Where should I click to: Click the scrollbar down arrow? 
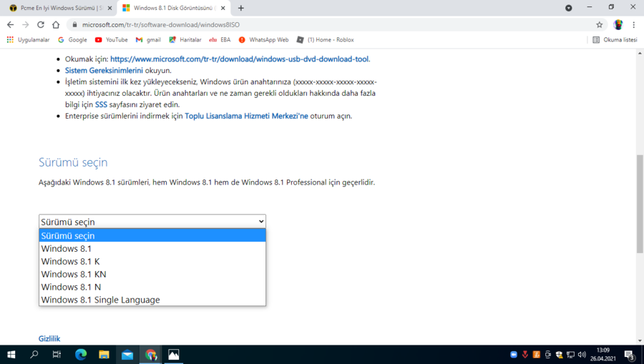tap(640, 340)
